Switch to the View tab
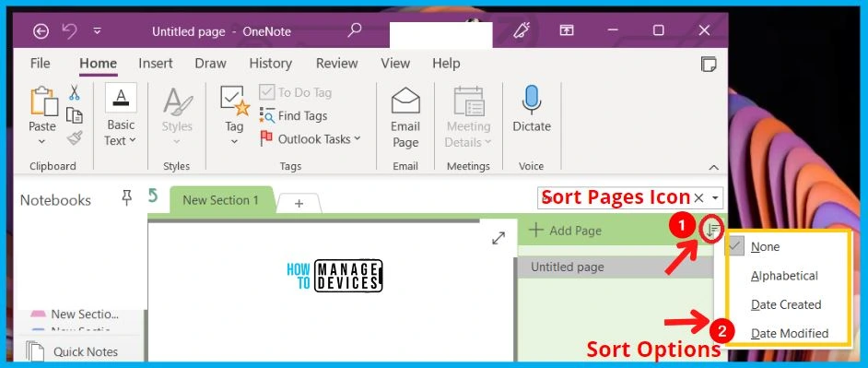 [x=395, y=64]
